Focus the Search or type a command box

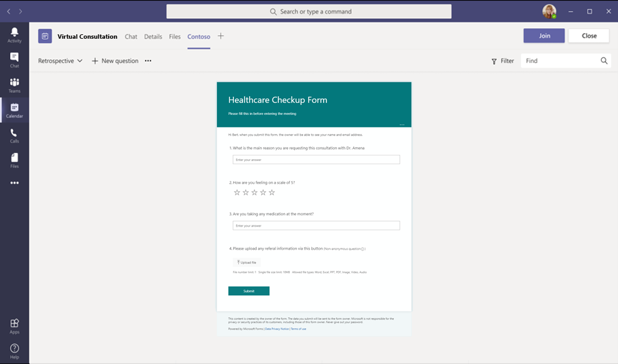[x=309, y=11]
